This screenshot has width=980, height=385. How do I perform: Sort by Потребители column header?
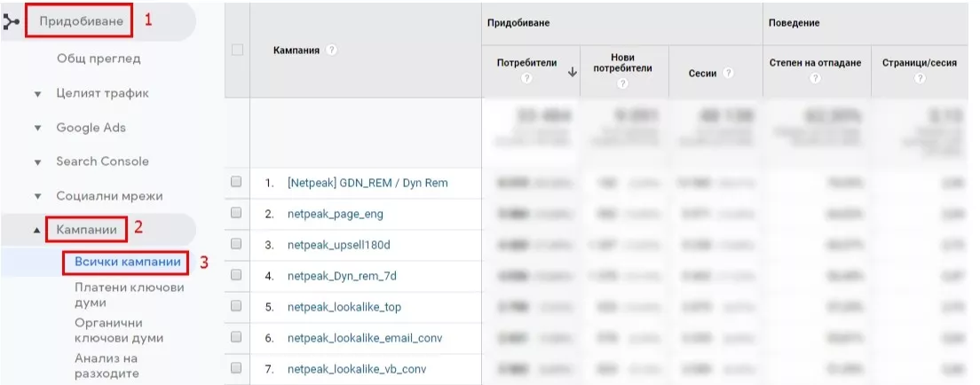[526, 63]
